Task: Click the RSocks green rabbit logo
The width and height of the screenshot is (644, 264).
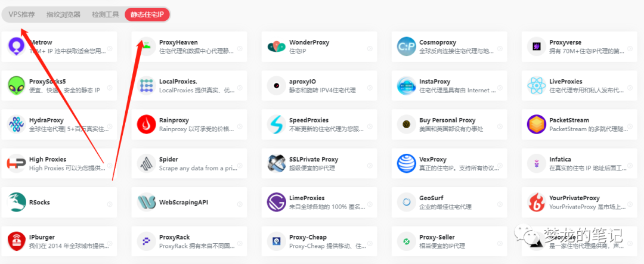Action: (17, 202)
